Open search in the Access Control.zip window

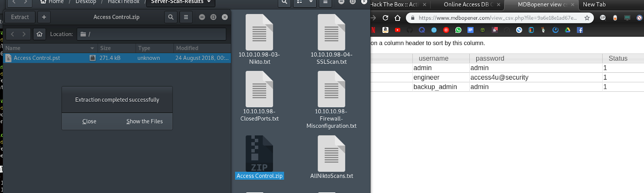tap(171, 17)
